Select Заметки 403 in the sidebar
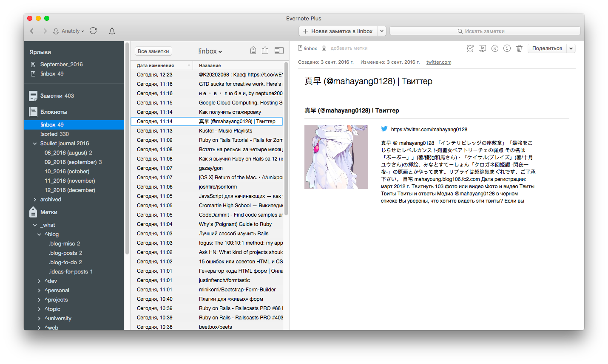Viewport: 608px width, 364px height. point(57,96)
